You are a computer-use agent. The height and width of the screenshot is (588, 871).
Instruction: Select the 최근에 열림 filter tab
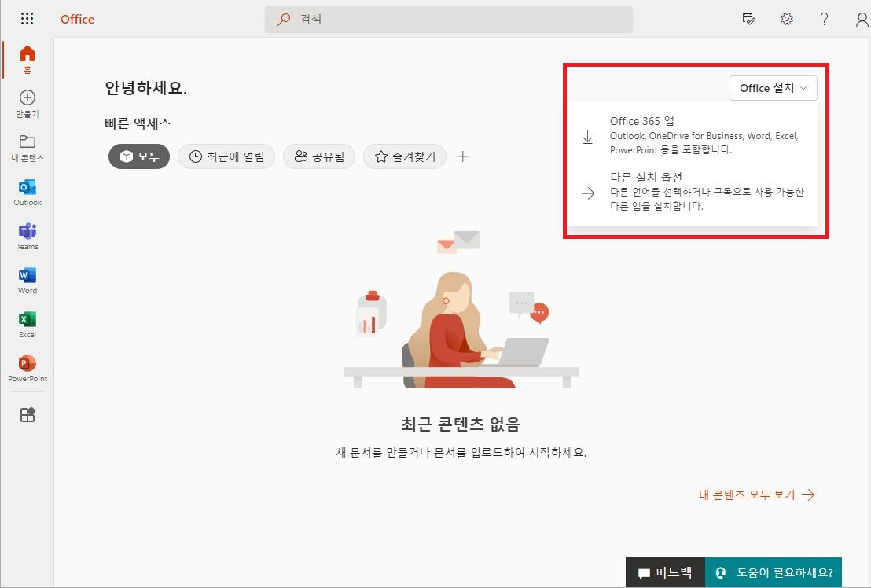click(x=226, y=156)
